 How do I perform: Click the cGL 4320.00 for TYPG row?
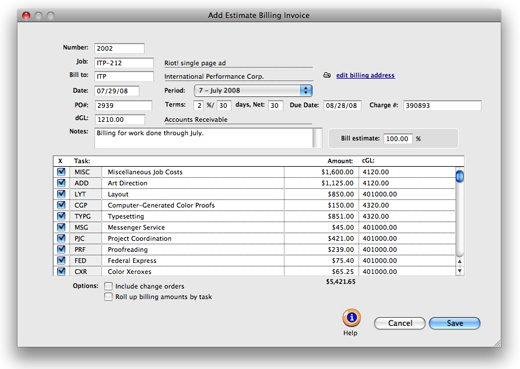pos(376,216)
